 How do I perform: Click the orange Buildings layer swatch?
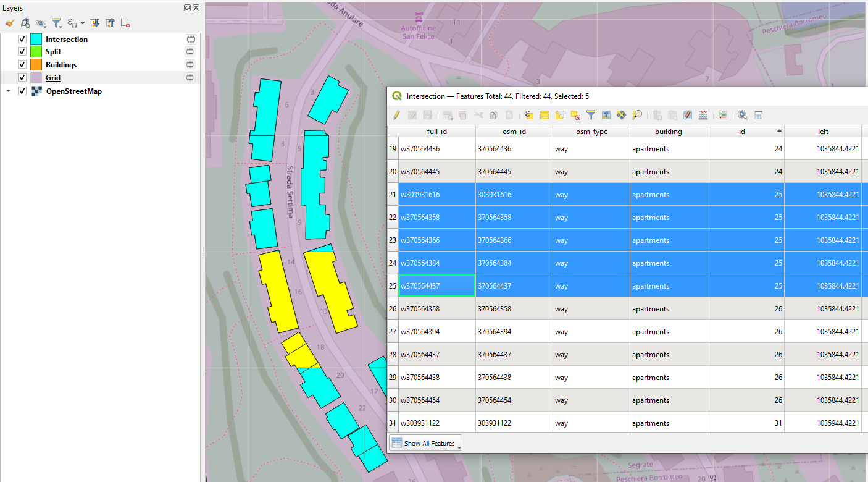tap(36, 64)
